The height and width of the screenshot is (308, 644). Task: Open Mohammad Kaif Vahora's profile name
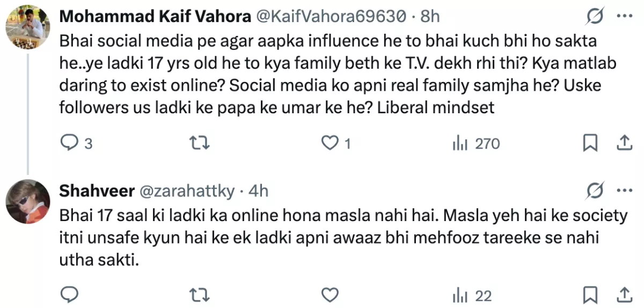155,17
